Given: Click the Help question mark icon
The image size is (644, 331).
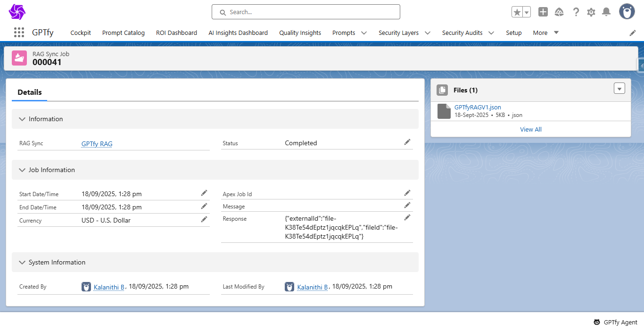Looking at the screenshot, I should [x=576, y=12].
